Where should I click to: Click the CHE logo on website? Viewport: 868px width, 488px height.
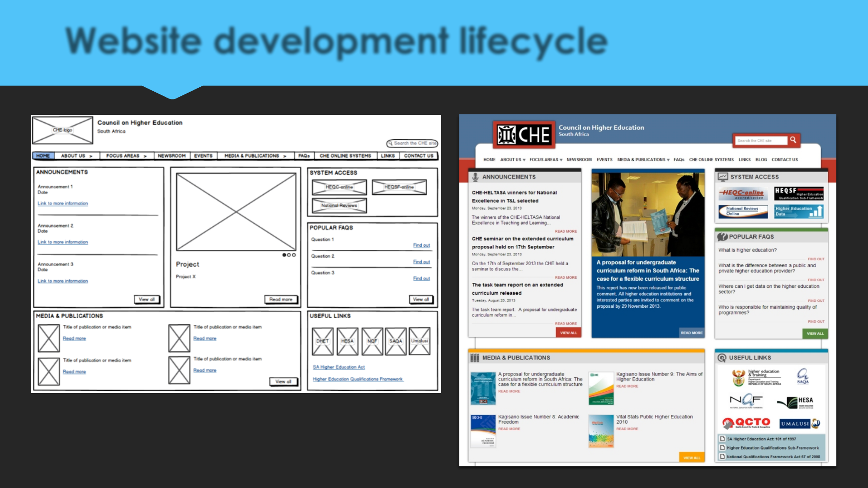(x=524, y=135)
